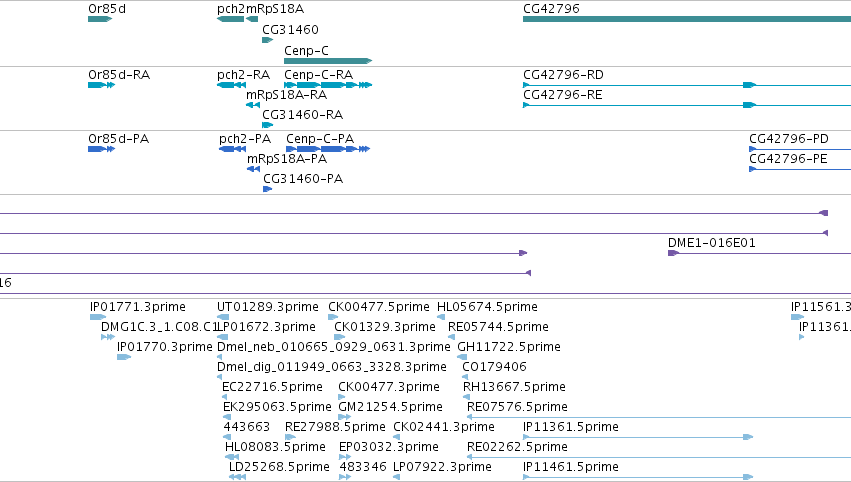
Task: Select the RE02262.5prime EST
Action: click(659, 457)
